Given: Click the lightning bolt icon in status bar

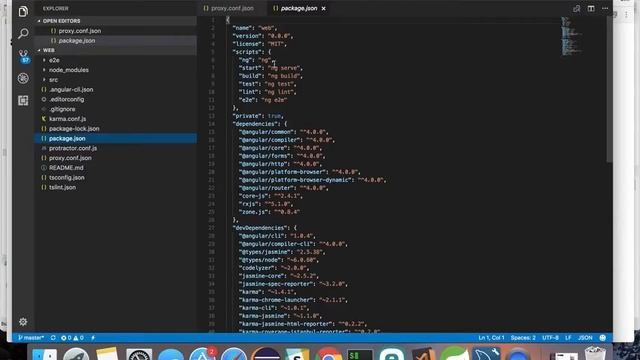Looking at the screenshot, I should pos(93,338).
